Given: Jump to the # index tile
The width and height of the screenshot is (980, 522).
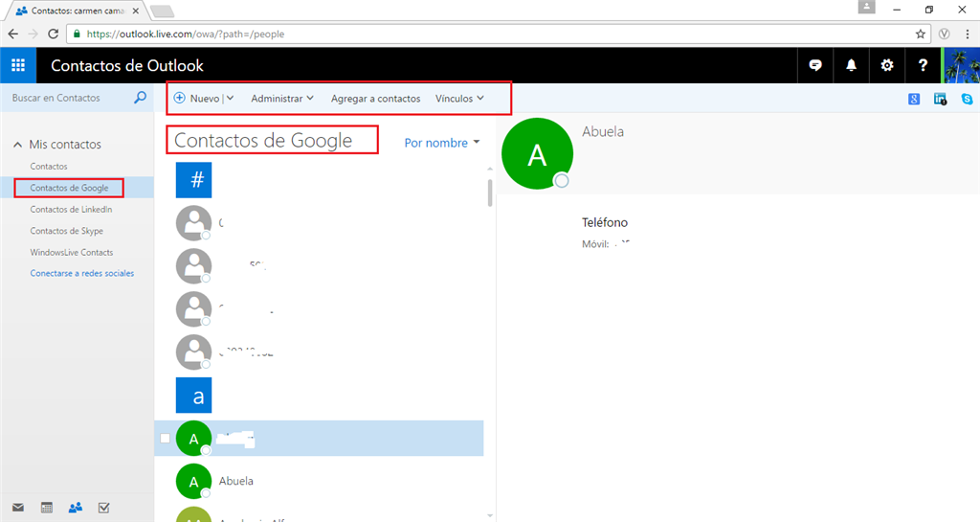Looking at the screenshot, I should pyautogui.click(x=193, y=180).
